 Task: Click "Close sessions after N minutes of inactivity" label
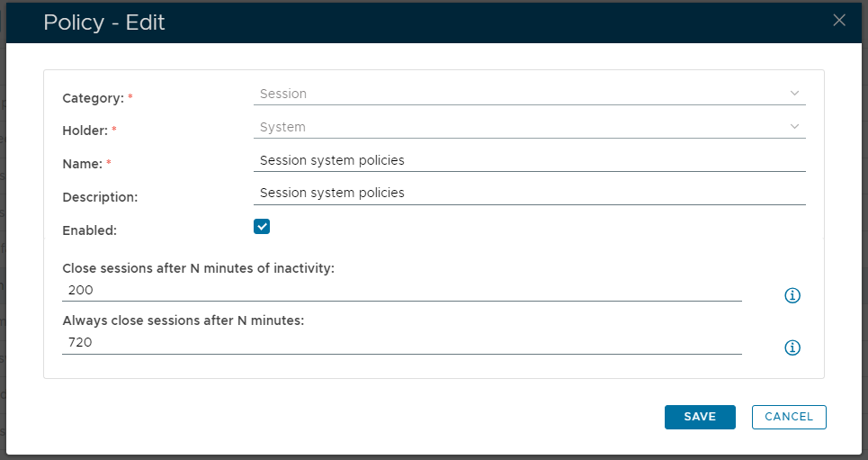[198, 268]
